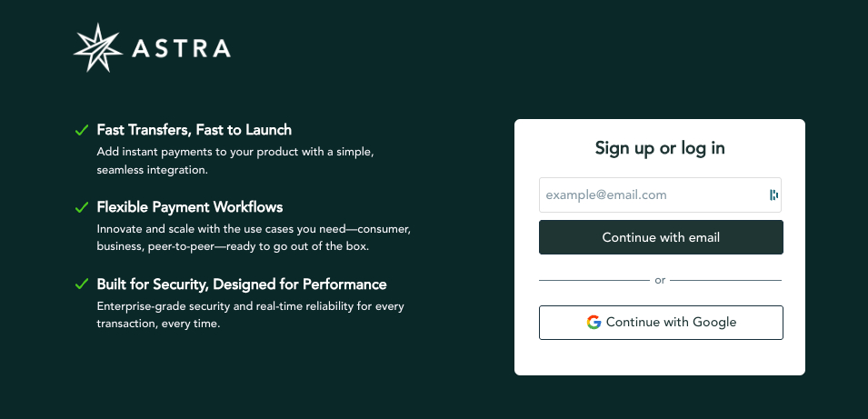
Task: Click the Enterprise-grade security description paragraph
Action: [251, 314]
